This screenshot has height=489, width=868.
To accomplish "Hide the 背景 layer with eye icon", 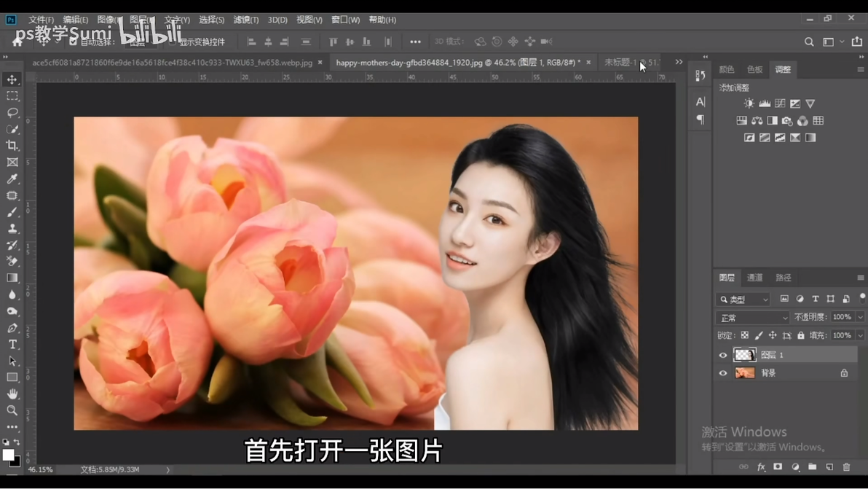I will coord(723,373).
